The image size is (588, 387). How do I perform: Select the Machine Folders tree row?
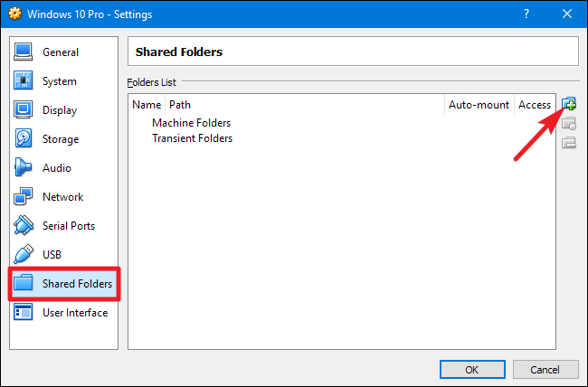coord(191,123)
